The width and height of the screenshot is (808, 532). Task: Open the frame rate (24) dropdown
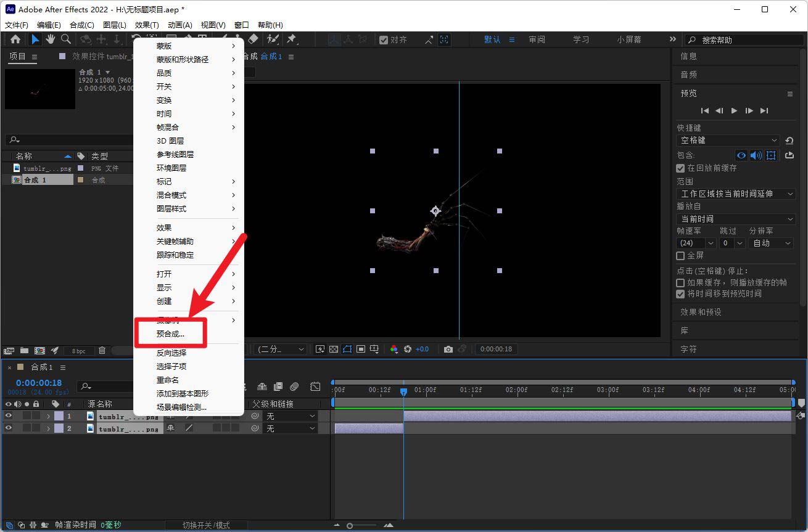(696, 243)
